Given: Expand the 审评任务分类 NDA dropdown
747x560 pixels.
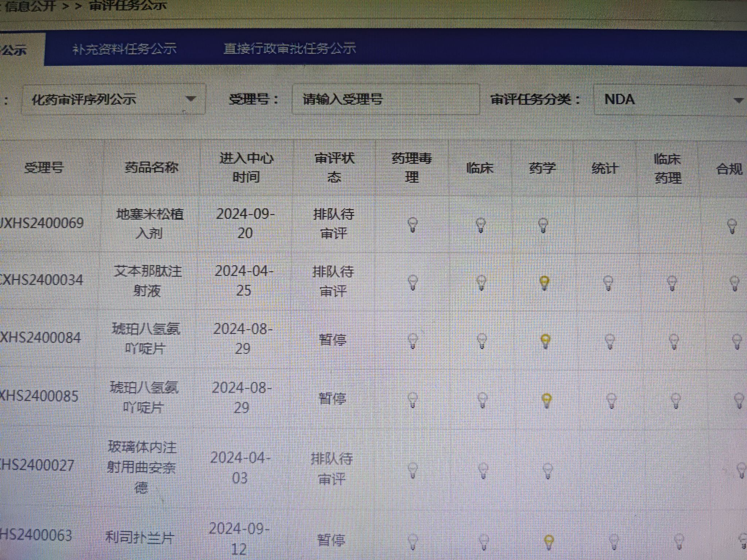Looking at the screenshot, I should 670,100.
